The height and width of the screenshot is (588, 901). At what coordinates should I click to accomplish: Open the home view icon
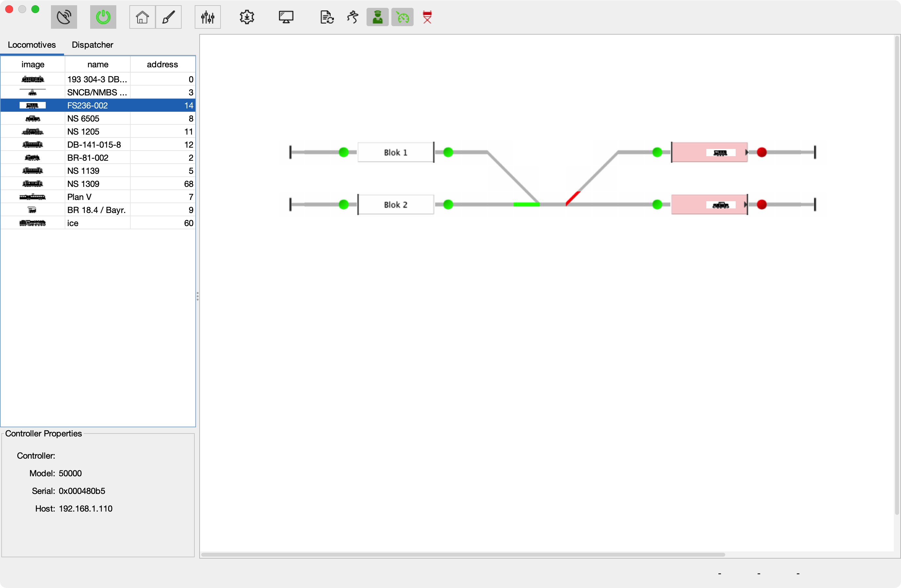[142, 17]
